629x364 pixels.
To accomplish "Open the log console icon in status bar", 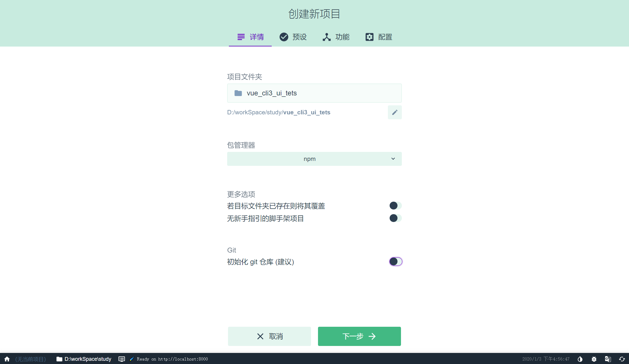I will point(122,359).
